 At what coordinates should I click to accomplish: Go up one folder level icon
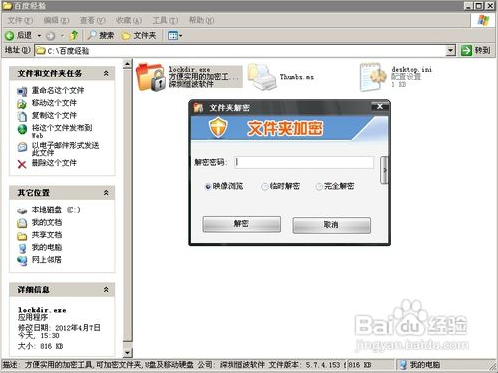73,35
